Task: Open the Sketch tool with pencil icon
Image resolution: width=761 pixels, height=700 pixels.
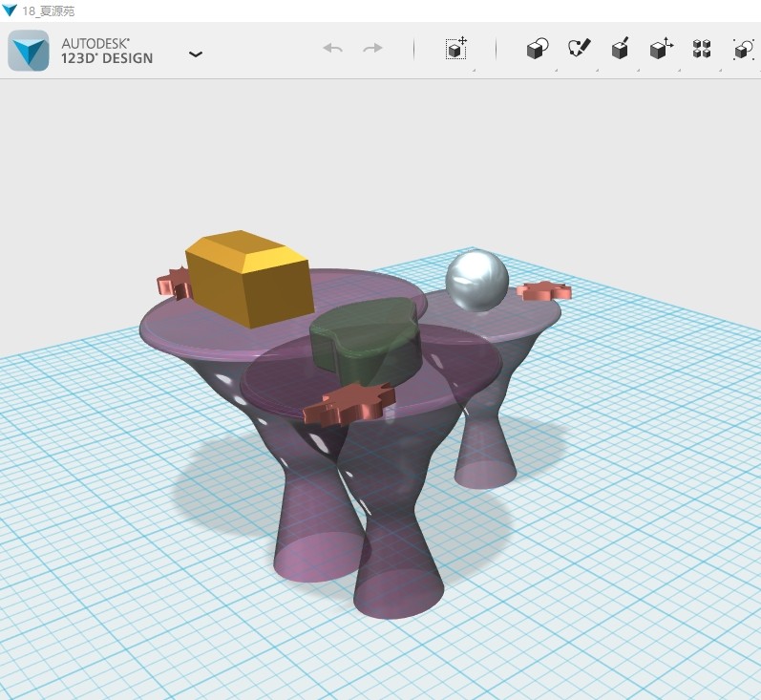Action: (580, 48)
